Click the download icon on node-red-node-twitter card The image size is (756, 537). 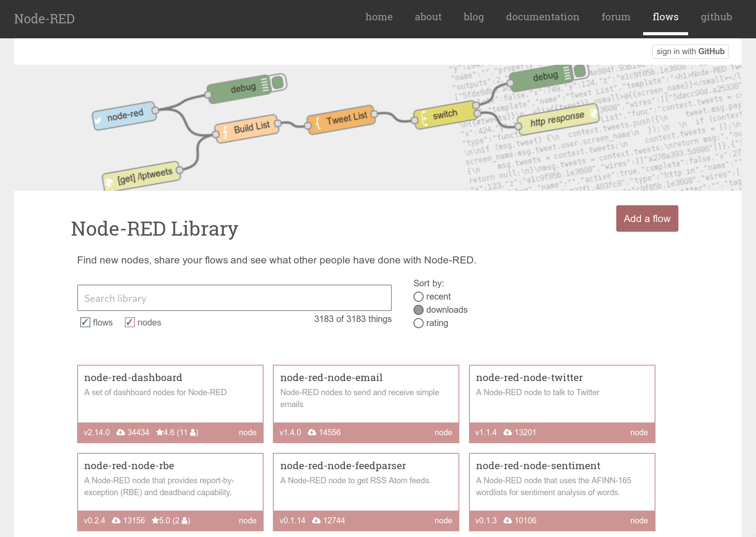(508, 433)
